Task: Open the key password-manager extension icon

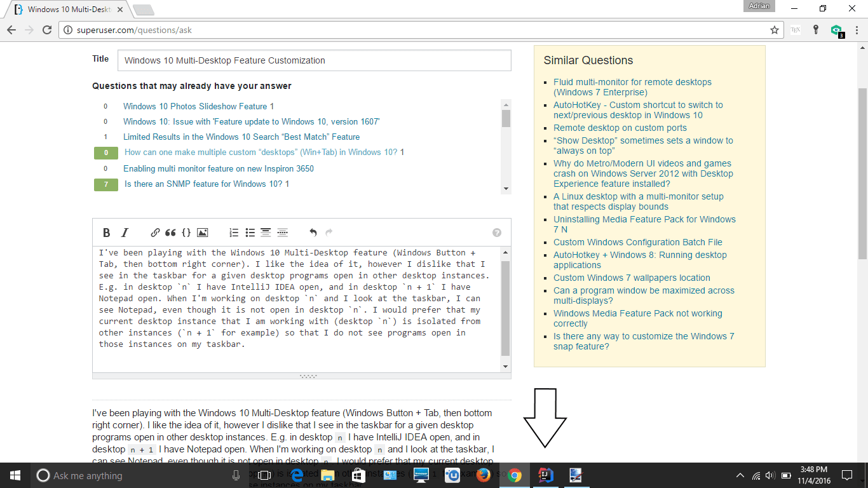Action: [x=816, y=30]
